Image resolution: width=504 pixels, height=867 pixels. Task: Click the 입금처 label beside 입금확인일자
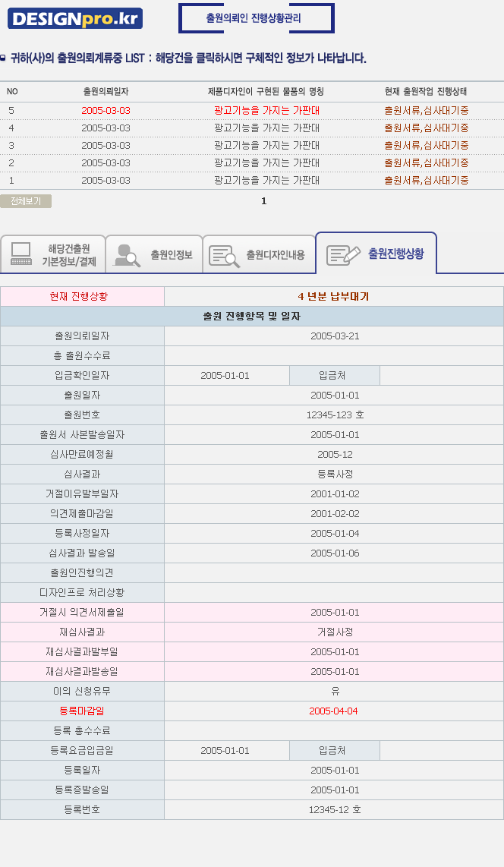[x=332, y=376]
